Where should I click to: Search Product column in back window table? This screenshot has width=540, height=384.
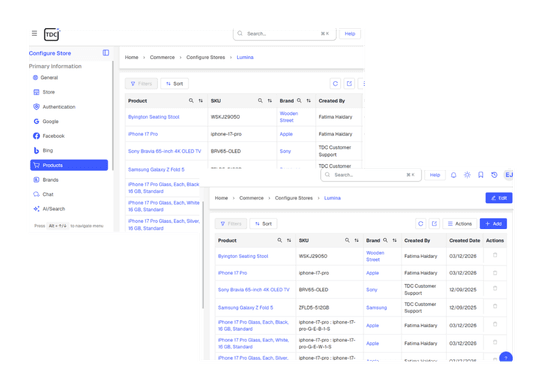[191, 101]
